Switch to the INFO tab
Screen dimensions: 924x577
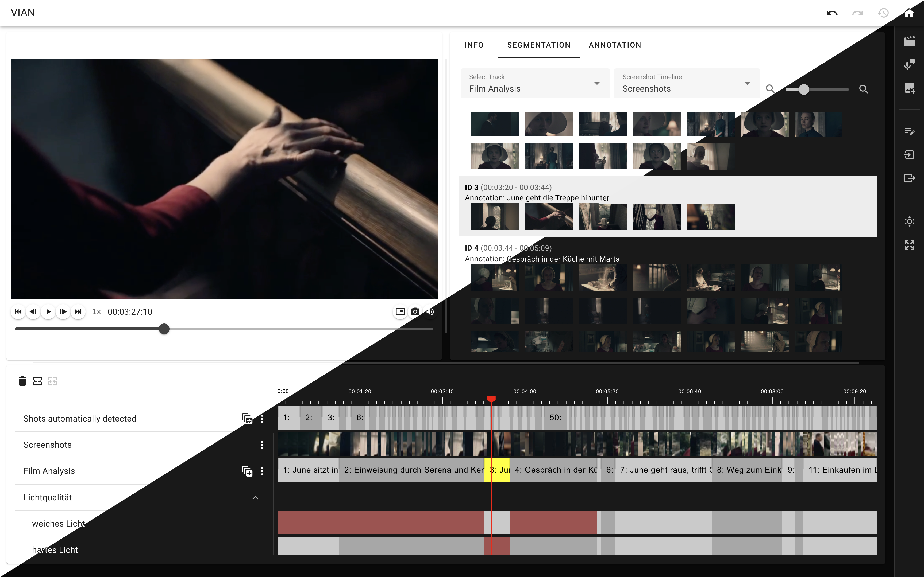(474, 45)
